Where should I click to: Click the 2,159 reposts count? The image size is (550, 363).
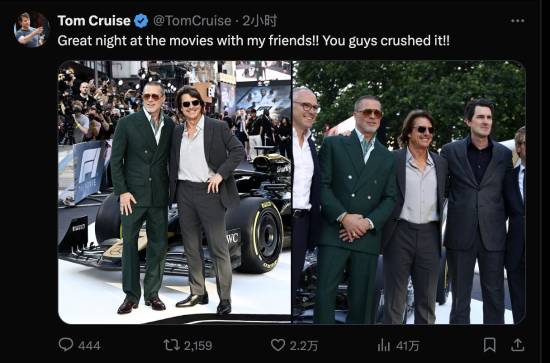click(x=198, y=346)
